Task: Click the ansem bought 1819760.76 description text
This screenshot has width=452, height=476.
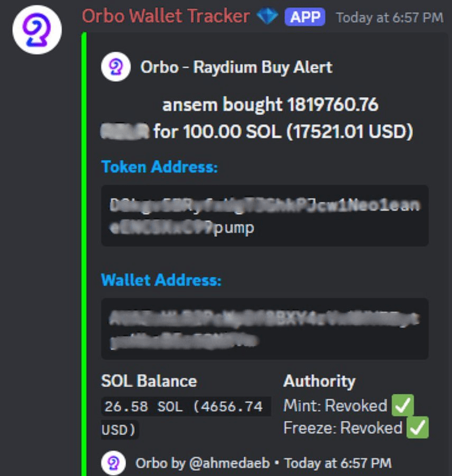Action: [270, 105]
